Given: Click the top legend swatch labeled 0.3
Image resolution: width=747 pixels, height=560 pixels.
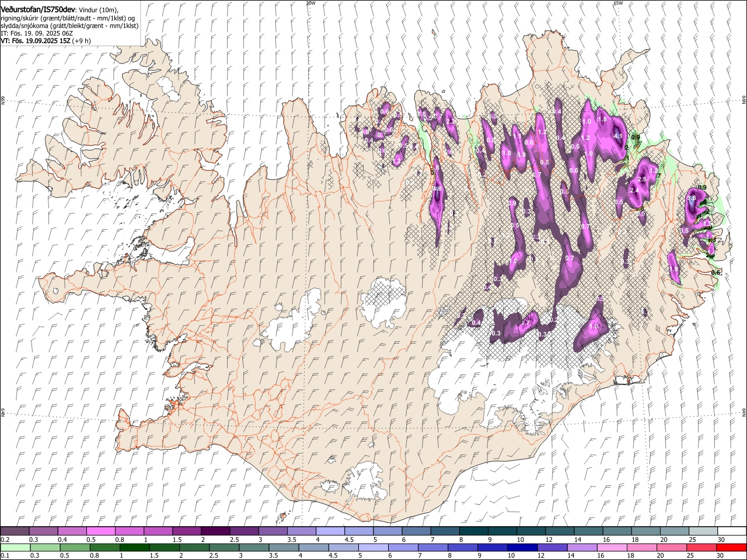Looking at the screenshot, I should coord(43,531).
